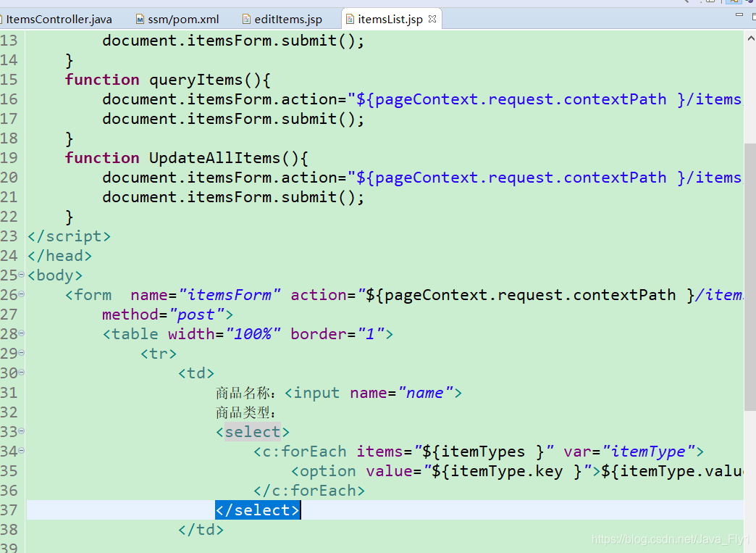Click the <tr> tag on line 29
Image resolution: width=756 pixels, height=553 pixels.
(x=159, y=354)
